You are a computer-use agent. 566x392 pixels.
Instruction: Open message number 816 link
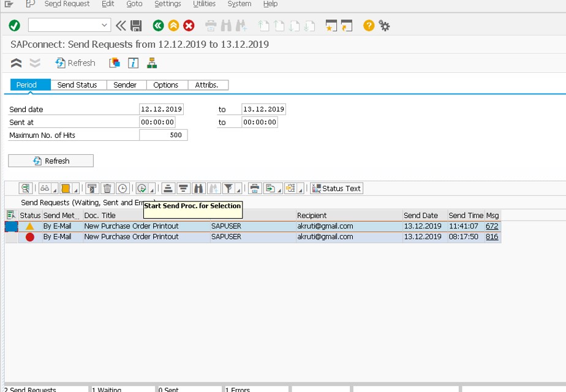492,237
